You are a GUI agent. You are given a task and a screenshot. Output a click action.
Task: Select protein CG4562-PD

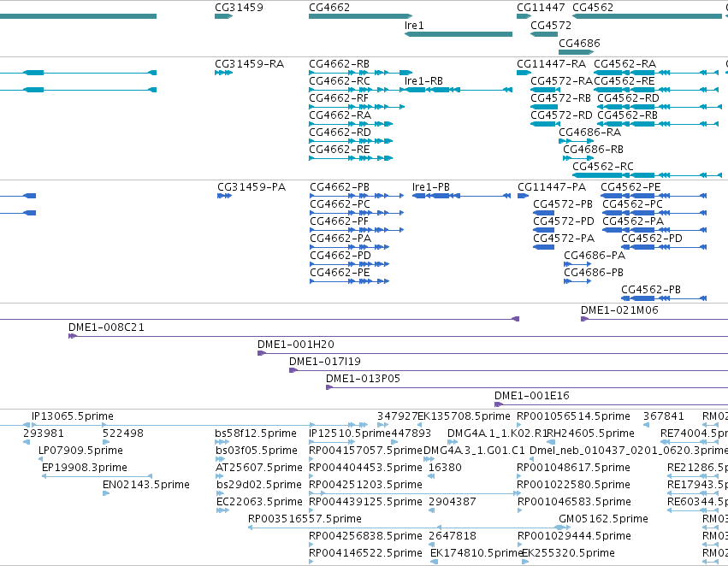[652, 239]
